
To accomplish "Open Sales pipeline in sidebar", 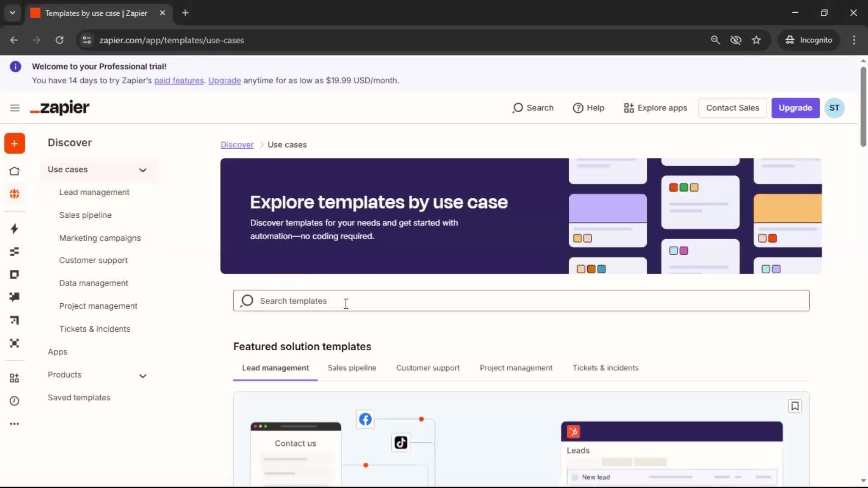I will pyautogui.click(x=85, y=215).
